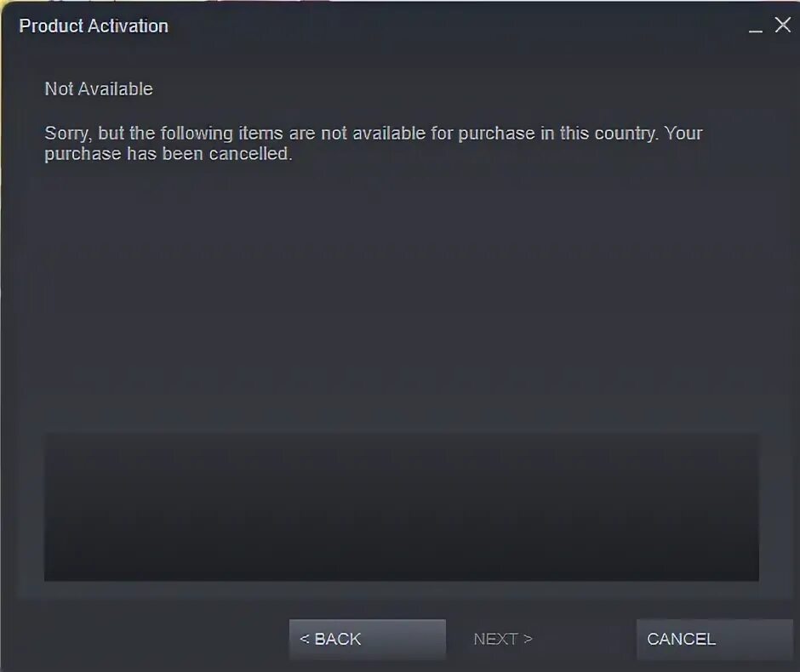Click the underscore minimize icon

756,27
